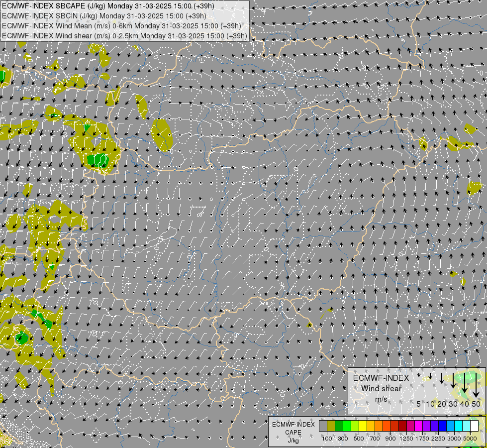Click the '100' tick label on CAPE scale
Screen dimensions: 487x448
327,439
